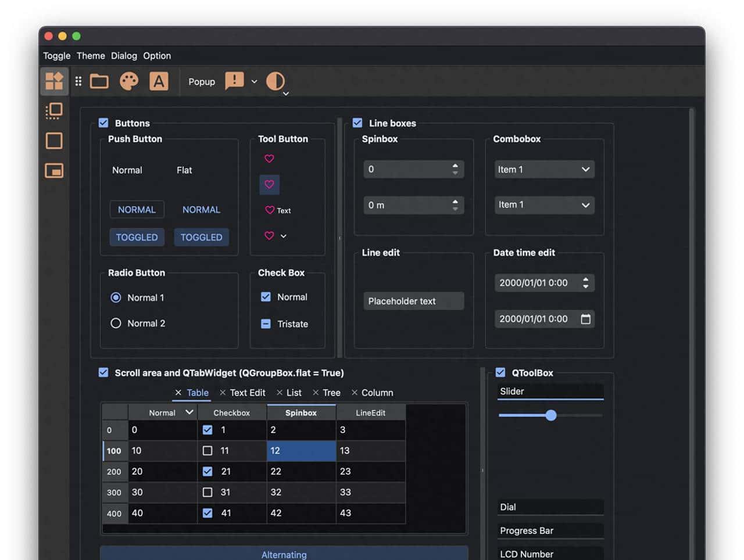Click the half-circle contrast theme icon
Screen dimensions: 744x560
point(276,81)
